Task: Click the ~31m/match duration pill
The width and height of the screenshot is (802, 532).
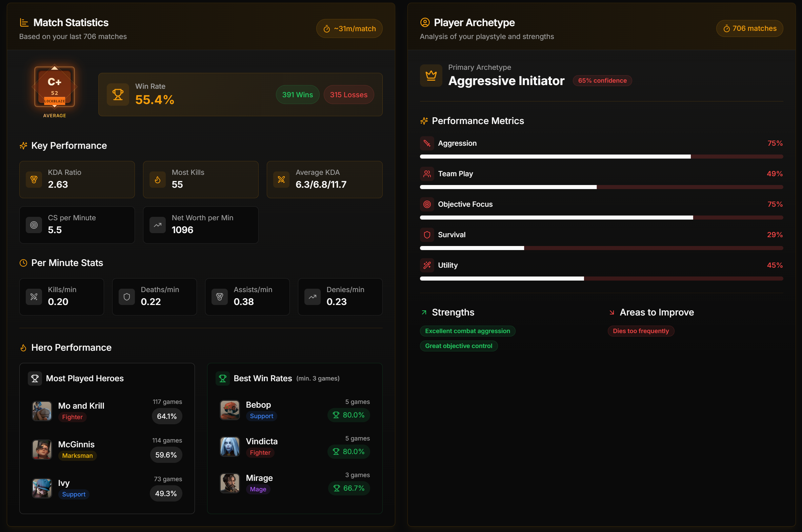Action: [x=349, y=28]
